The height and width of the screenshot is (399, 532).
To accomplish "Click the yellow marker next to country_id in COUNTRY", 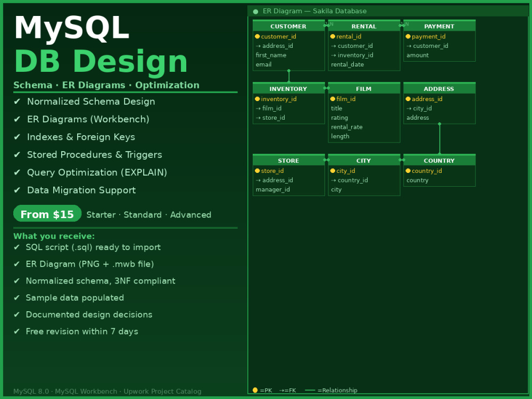I will pos(408,171).
